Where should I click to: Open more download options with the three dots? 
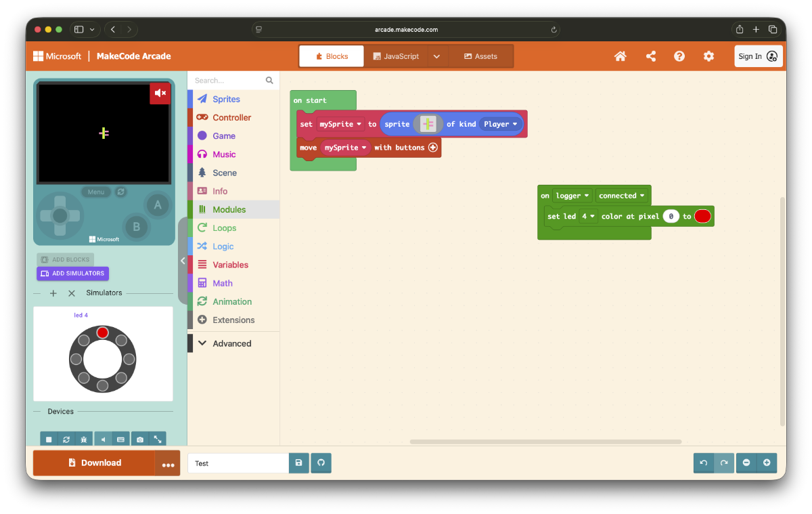tap(168, 464)
